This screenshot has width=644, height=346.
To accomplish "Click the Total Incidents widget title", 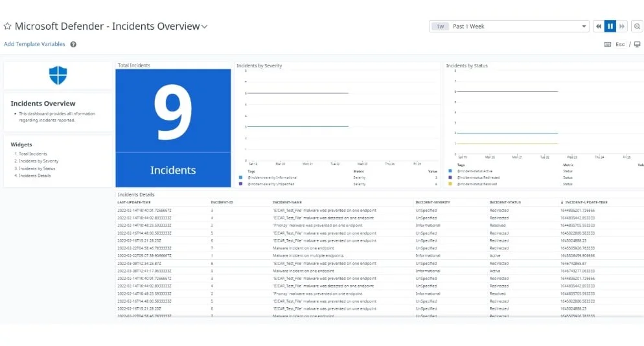I will [x=134, y=65].
